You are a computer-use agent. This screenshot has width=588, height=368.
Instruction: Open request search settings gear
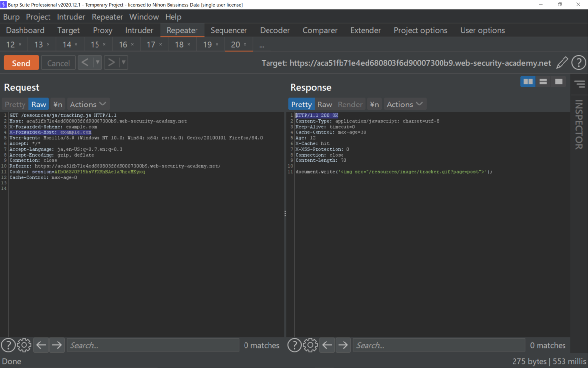[24, 345]
